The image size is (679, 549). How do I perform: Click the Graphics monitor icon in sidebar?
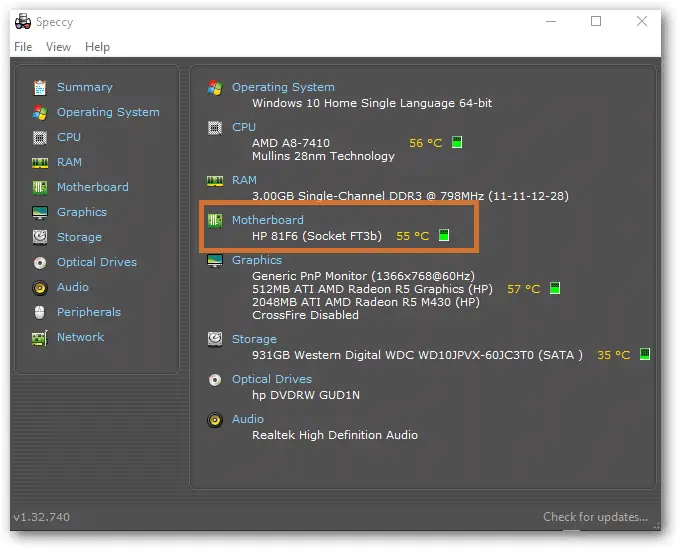(x=40, y=213)
